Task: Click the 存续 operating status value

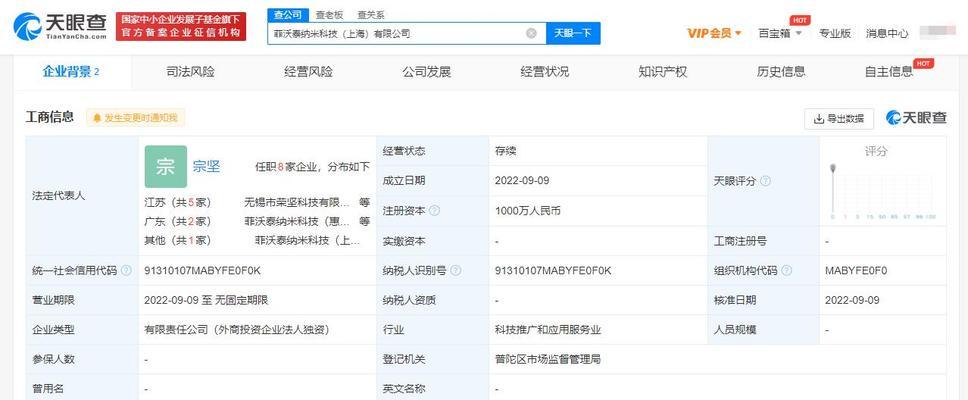Action: 505,151
